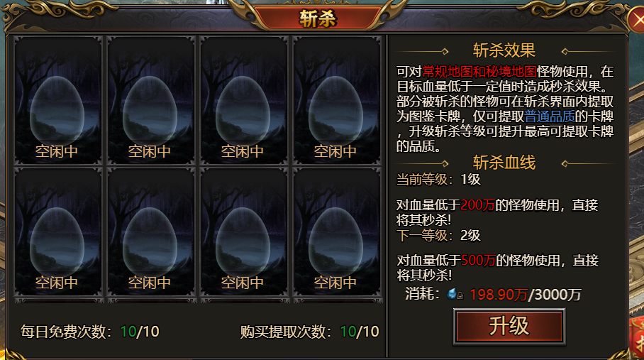
Task: Select the third idle egg card in the top row
Action: (243, 100)
